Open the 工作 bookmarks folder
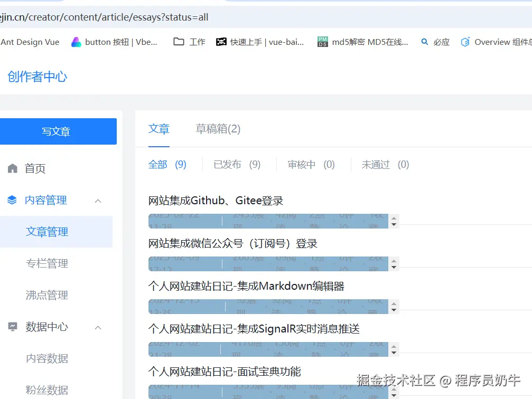532x399 pixels. (x=189, y=42)
